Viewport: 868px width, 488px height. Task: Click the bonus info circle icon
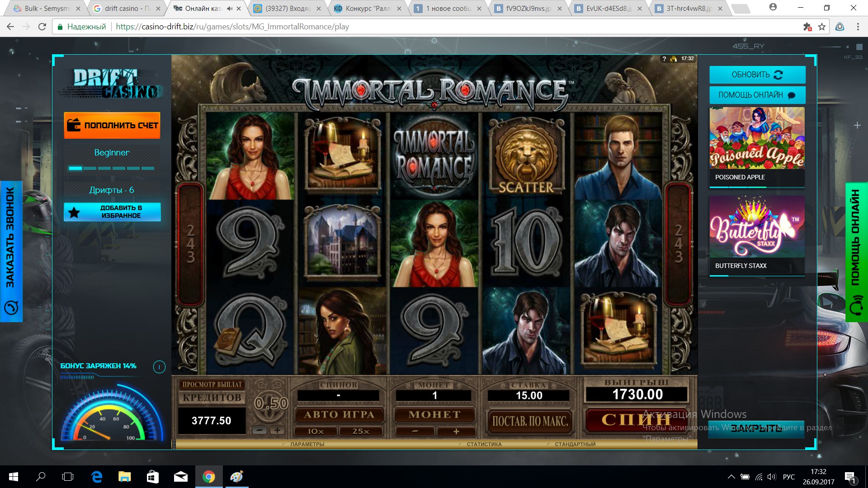coord(159,367)
